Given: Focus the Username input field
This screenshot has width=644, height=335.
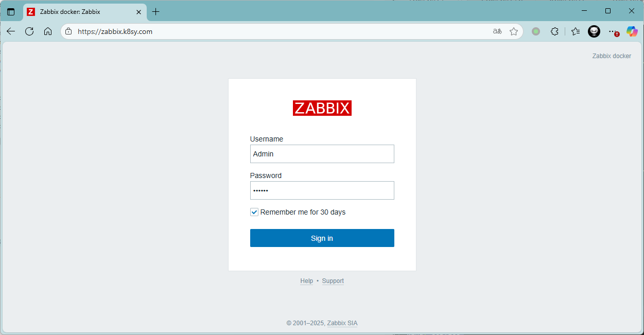Looking at the screenshot, I should pos(322,154).
